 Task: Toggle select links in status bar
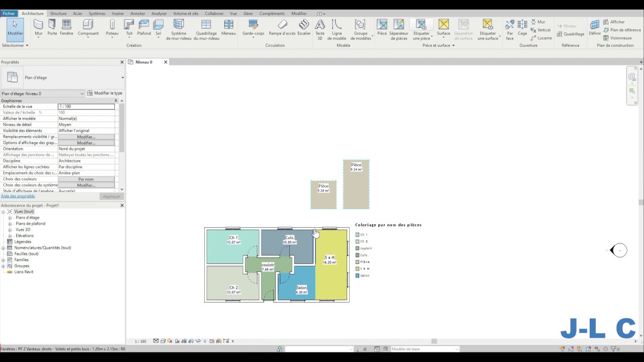pyautogui.click(x=562, y=349)
